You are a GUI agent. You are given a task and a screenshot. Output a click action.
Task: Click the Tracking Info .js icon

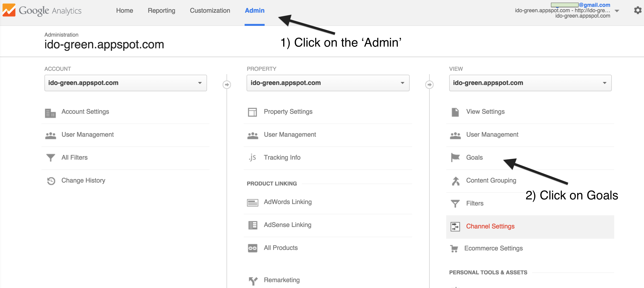pyautogui.click(x=252, y=157)
